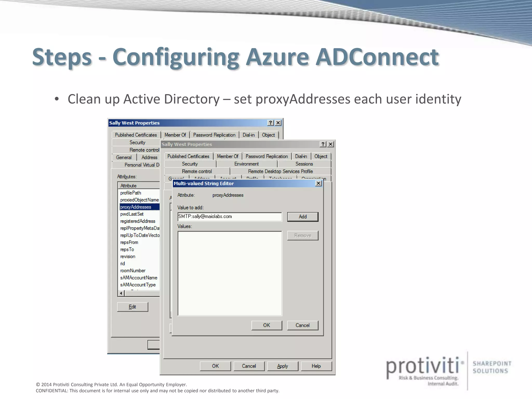Open Object tab in front window

(321, 156)
